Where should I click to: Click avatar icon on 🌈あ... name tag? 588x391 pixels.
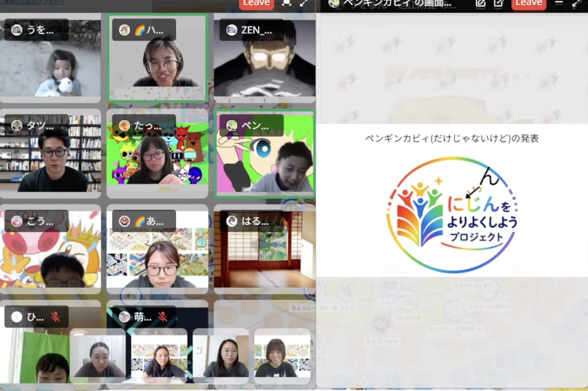tap(124, 221)
